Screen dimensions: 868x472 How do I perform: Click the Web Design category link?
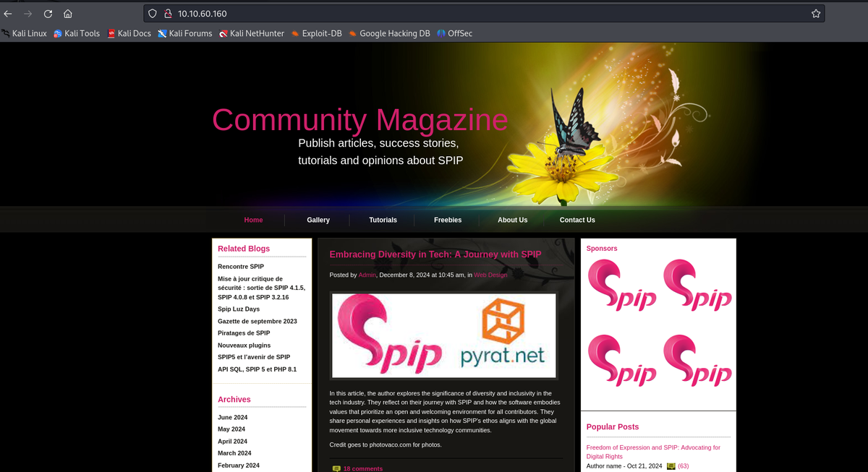pyautogui.click(x=490, y=275)
